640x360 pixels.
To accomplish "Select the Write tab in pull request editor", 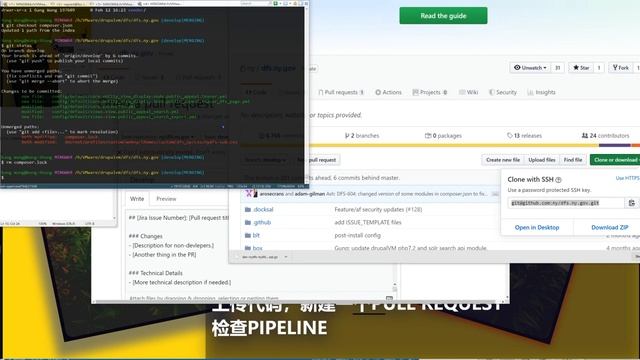I will click(x=137, y=199).
